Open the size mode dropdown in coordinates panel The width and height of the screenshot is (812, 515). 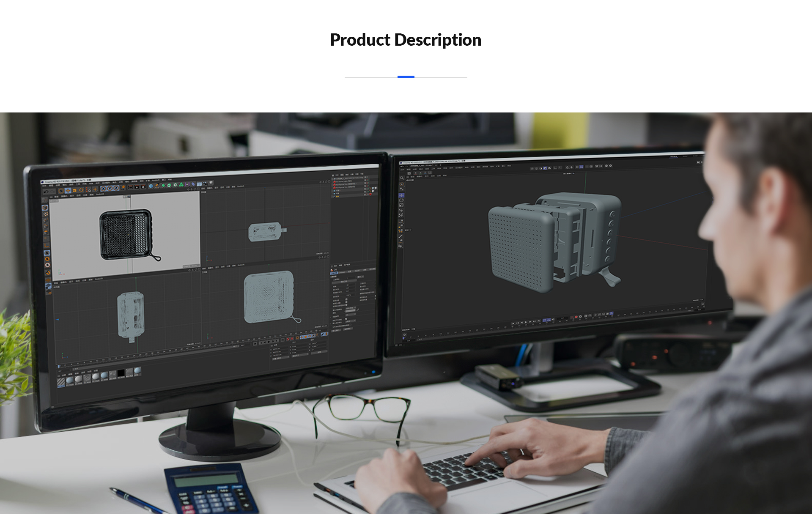click(x=299, y=356)
